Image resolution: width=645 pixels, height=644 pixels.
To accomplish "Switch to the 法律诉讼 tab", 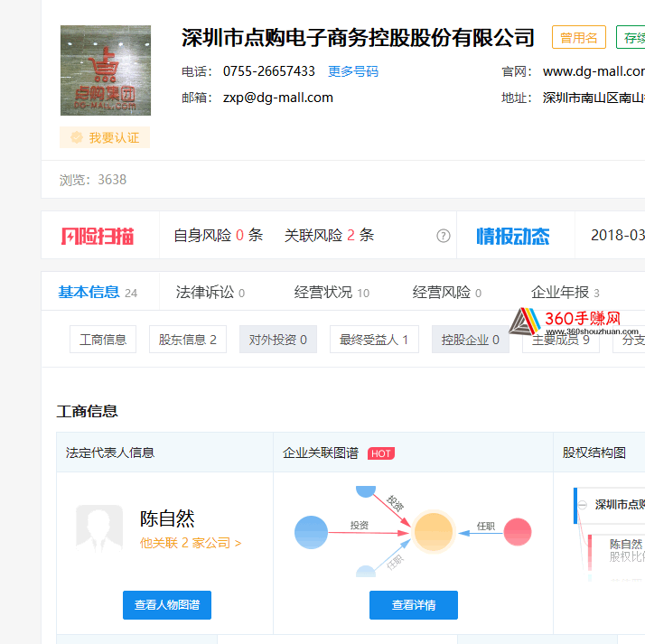I will [210, 293].
